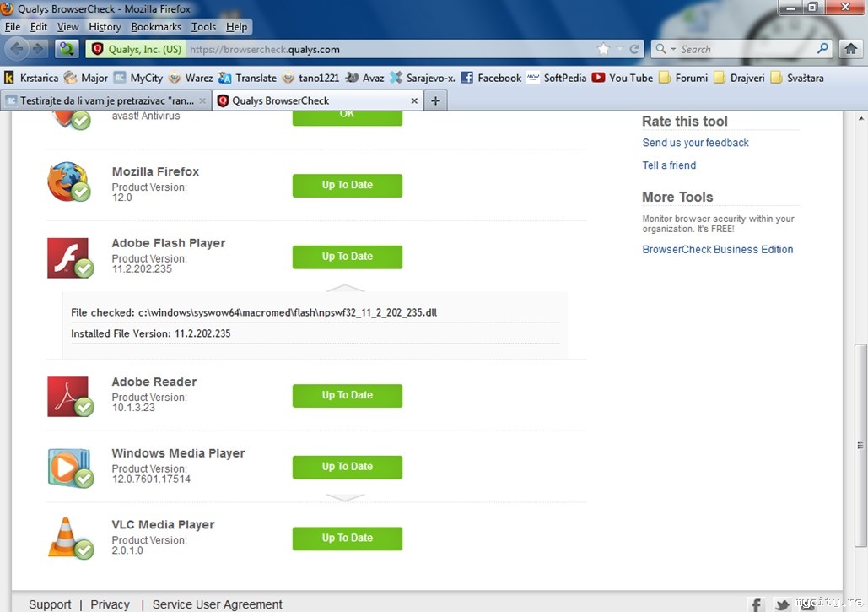Screen dimensions: 868x612
Task: Open the Service User Agreement link
Action: tap(217, 604)
